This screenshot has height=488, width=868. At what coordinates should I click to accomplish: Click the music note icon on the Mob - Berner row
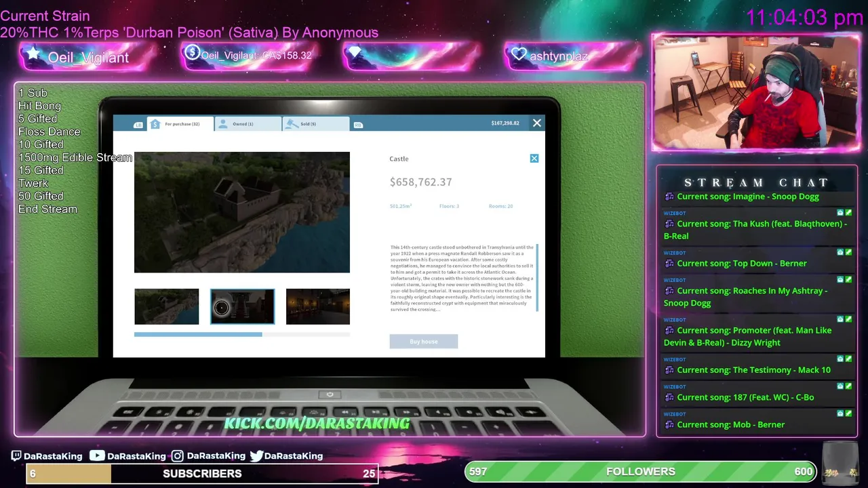[x=669, y=425]
